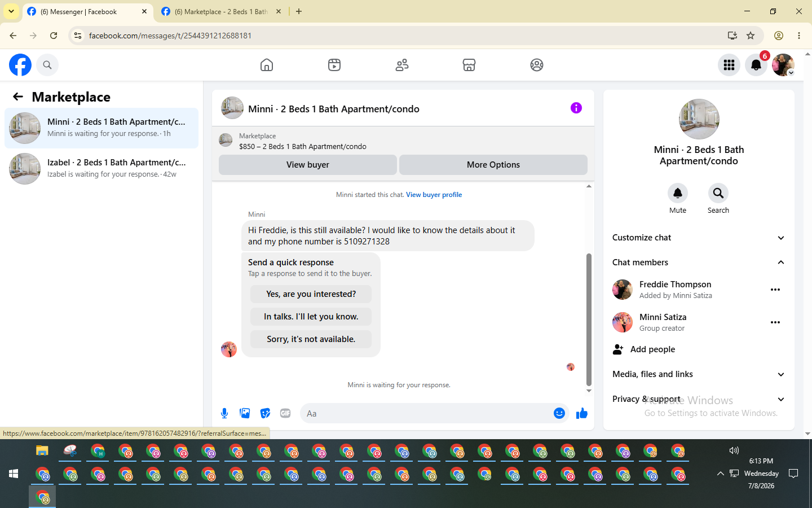Screen dimensions: 812x508
Task: Open the View buyer profile link
Action: click(434, 195)
